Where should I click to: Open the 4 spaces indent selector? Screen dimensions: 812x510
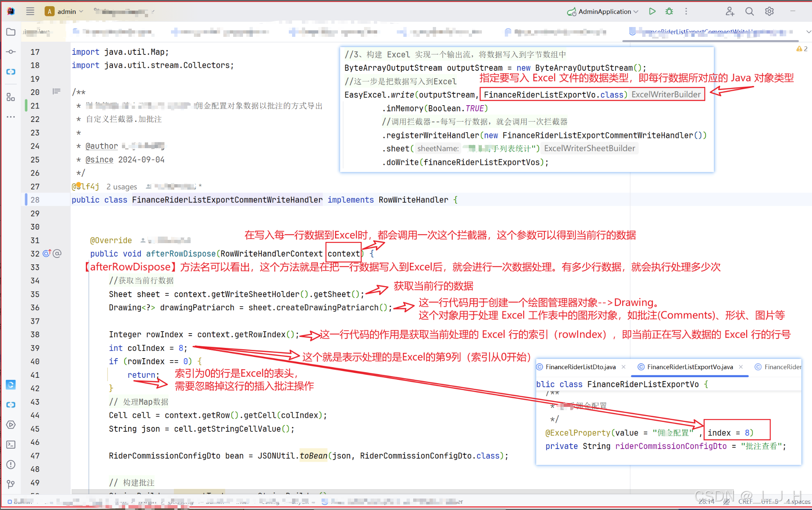[x=798, y=501]
